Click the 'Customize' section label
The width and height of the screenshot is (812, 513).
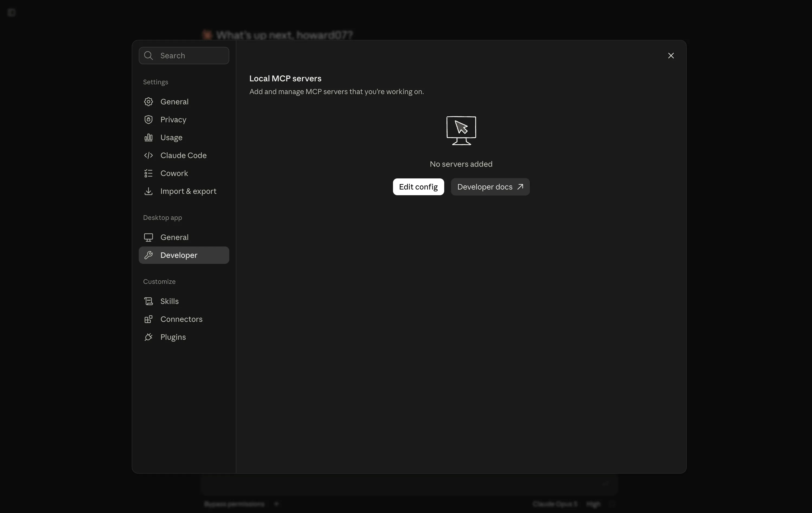click(x=159, y=282)
